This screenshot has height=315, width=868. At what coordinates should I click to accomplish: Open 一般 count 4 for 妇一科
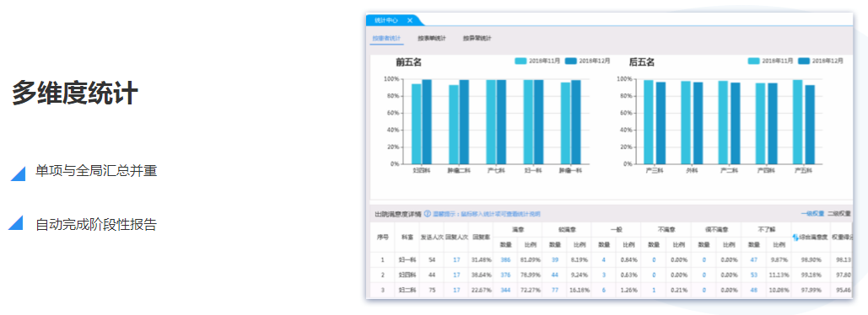(604, 259)
